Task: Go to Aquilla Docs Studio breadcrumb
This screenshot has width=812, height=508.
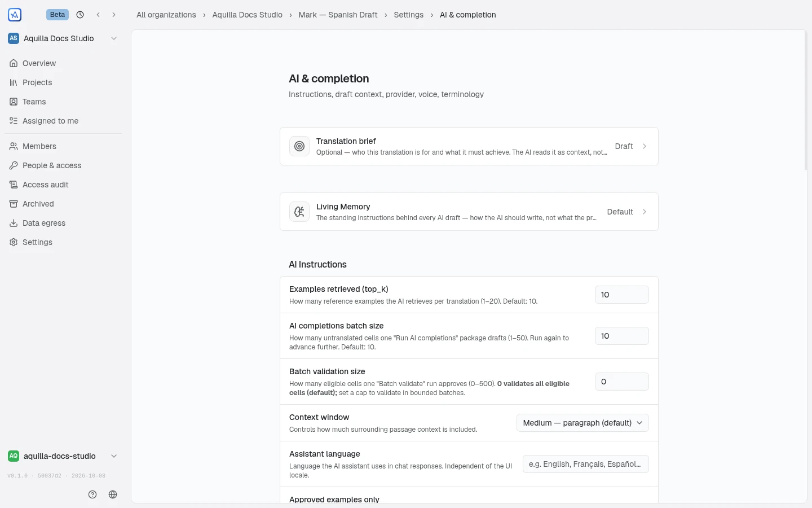Action: tap(247, 15)
